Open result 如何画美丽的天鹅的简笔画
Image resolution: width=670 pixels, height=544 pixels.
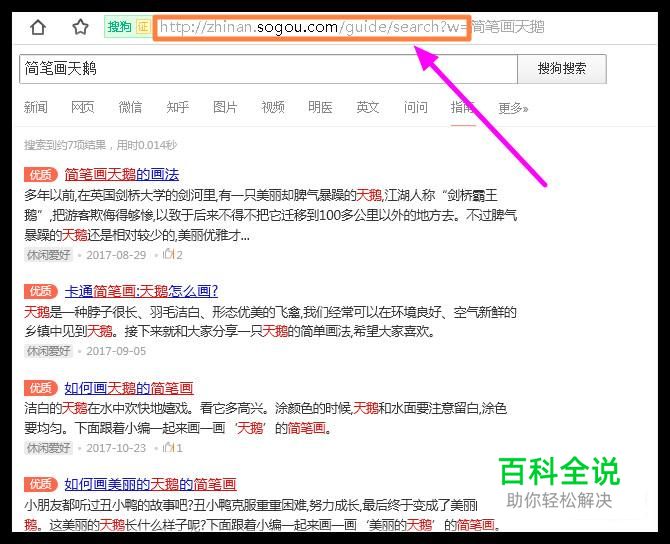click(x=150, y=484)
